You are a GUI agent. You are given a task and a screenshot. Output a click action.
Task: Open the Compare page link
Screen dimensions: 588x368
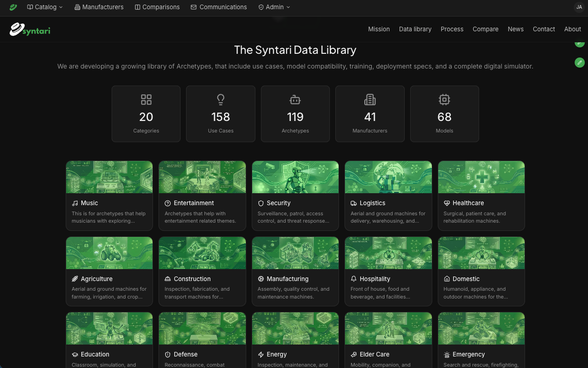coord(486,29)
